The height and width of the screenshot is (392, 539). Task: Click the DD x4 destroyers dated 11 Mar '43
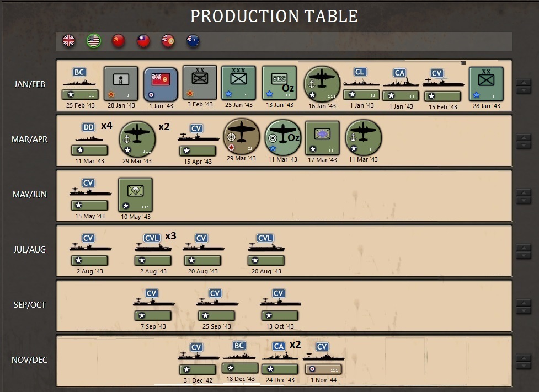click(89, 139)
